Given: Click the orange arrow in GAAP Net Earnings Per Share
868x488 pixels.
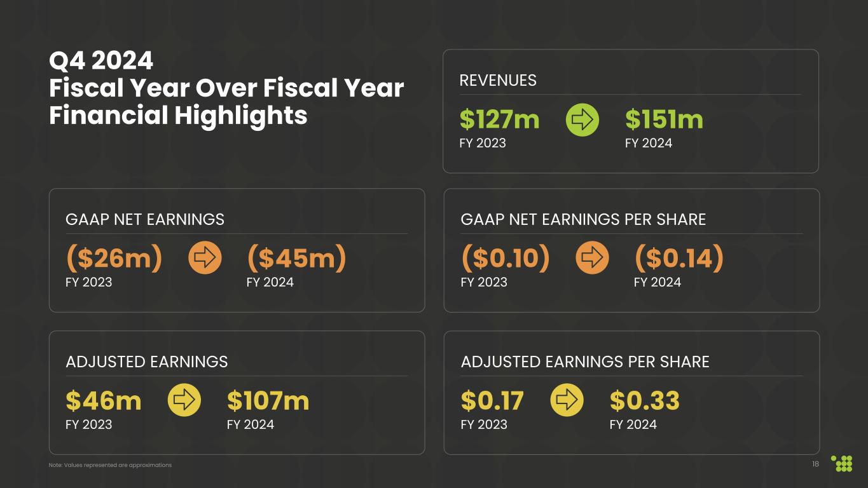Looking at the screenshot, I should (x=592, y=259).
